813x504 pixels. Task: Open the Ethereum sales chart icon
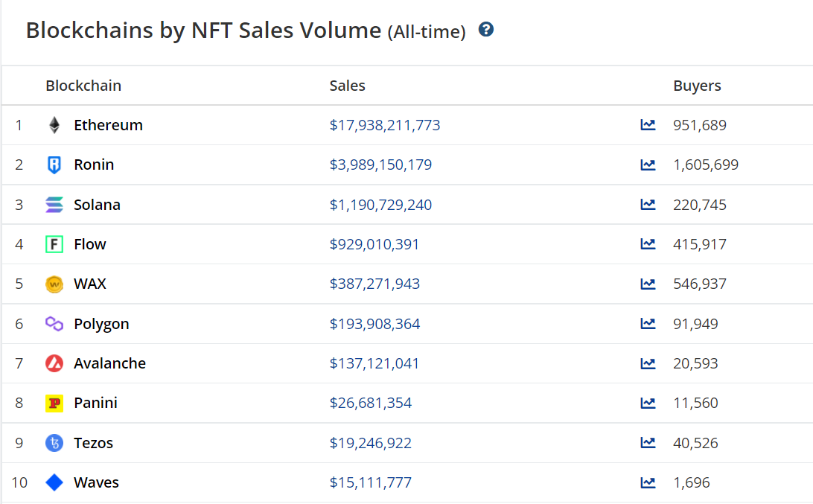coord(648,125)
